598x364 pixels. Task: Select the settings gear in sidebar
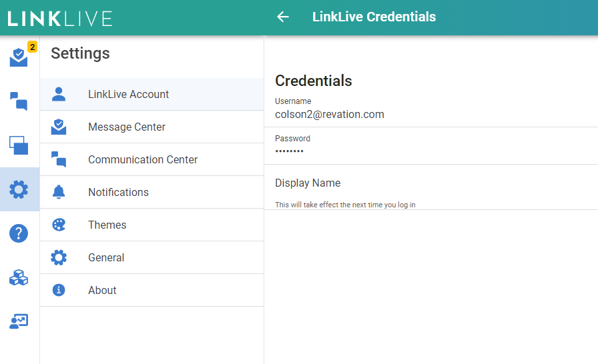click(x=19, y=189)
